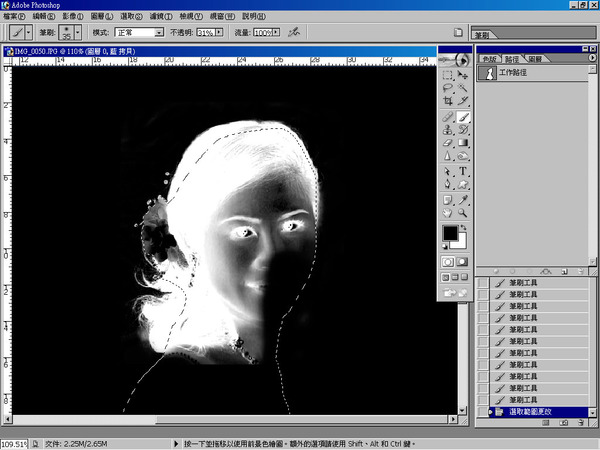600x450 pixels.
Task: Open the 不透明 opacity slider arrow
Action: (219, 33)
